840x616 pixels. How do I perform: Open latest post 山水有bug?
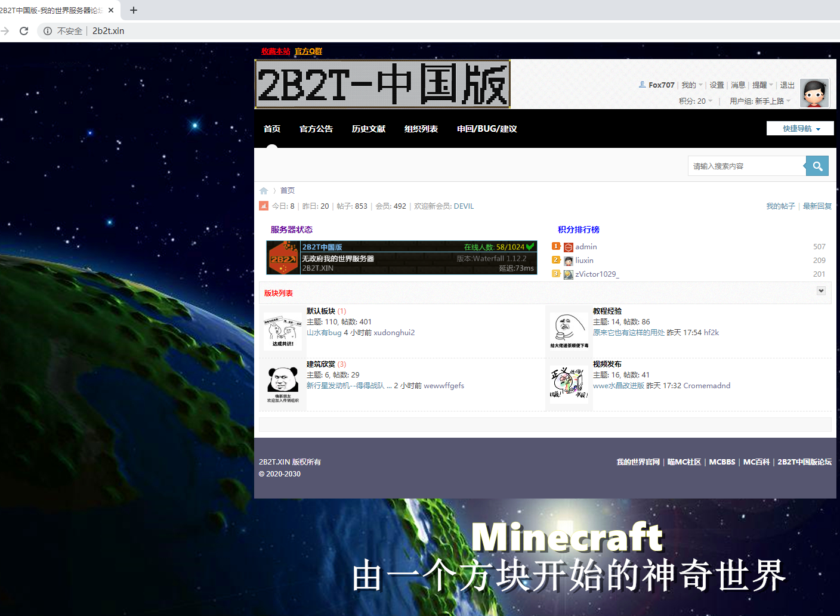click(x=324, y=333)
